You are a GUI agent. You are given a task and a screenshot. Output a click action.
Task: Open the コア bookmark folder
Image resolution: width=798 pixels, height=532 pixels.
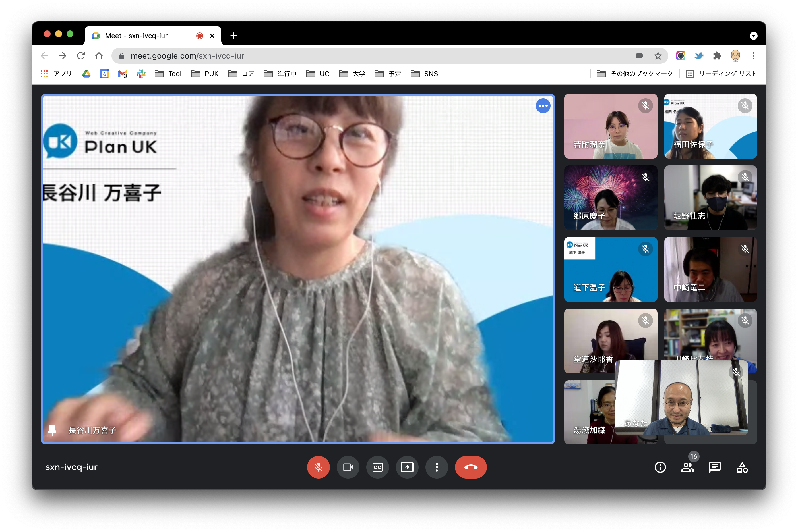(241, 74)
